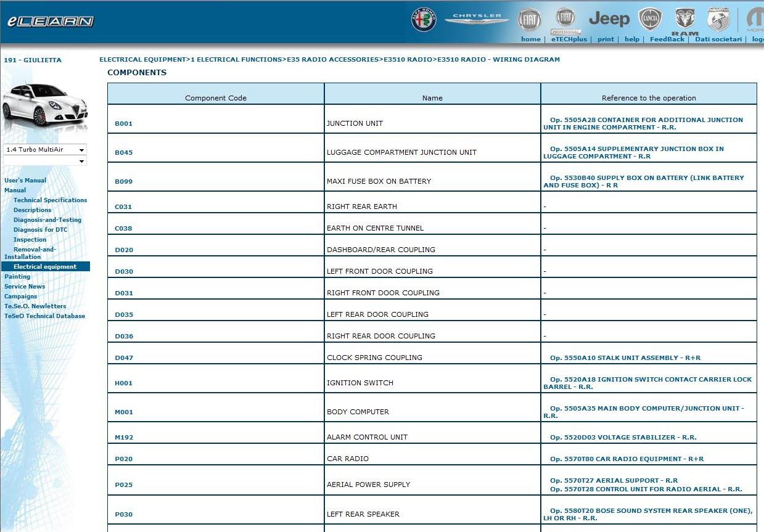Viewport: 764px width, 532px height.
Task: Open help from the top navigation
Action: pyautogui.click(x=632, y=39)
